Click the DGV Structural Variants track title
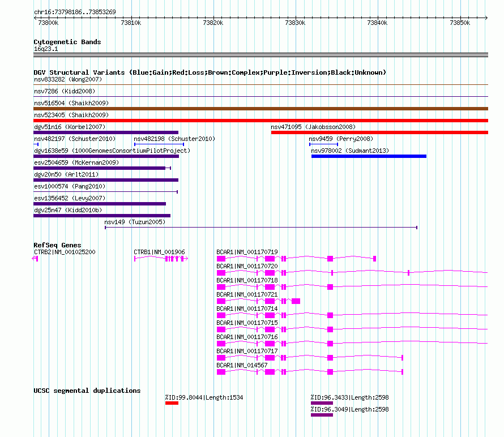Image resolution: width=504 pixels, height=437 pixels. coord(210,72)
